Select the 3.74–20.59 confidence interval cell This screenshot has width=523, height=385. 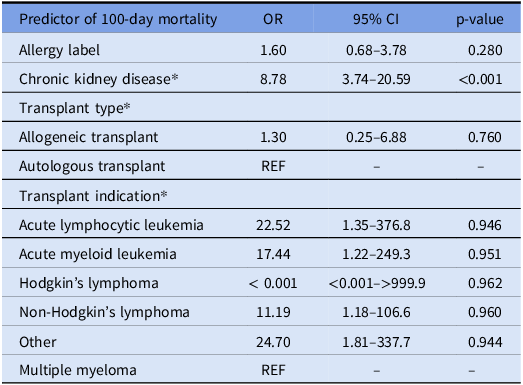[x=376, y=79]
